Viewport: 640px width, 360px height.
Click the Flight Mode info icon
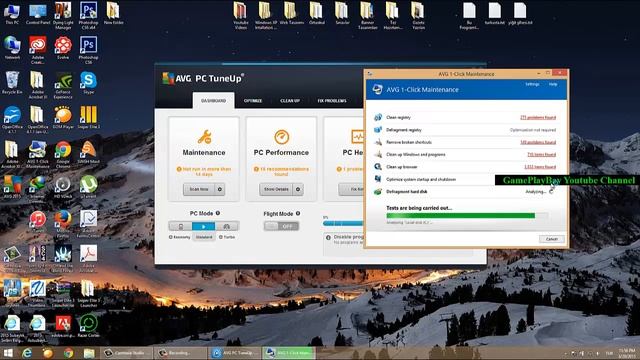298,213
